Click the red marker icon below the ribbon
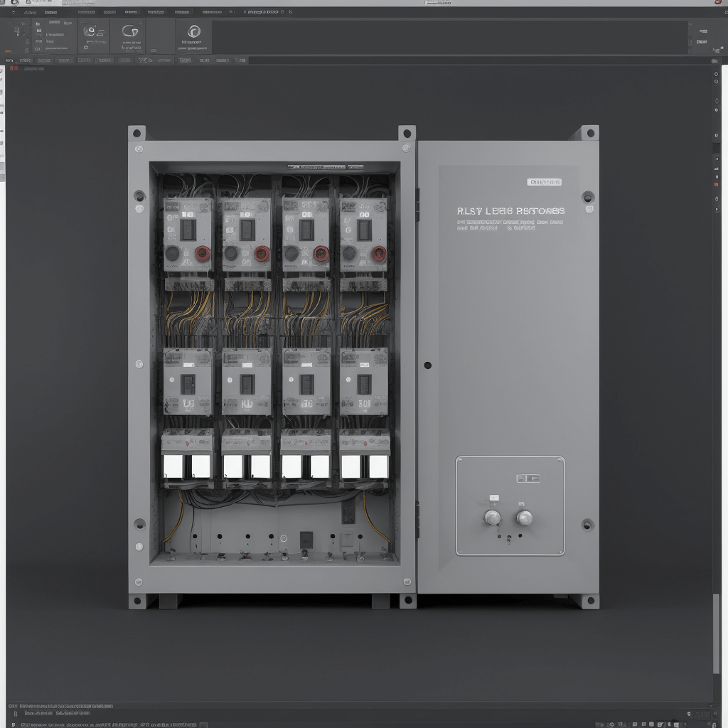 pos(13,68)
